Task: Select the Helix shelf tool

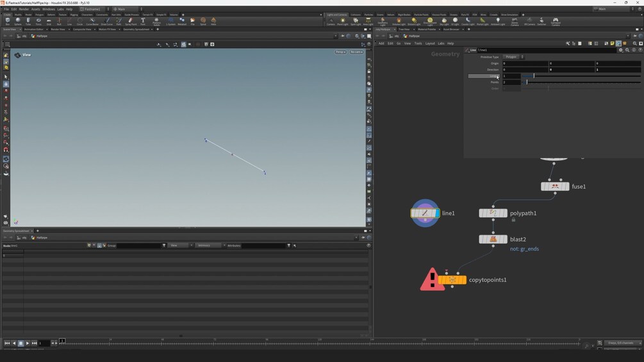Action: click(213, 21)
